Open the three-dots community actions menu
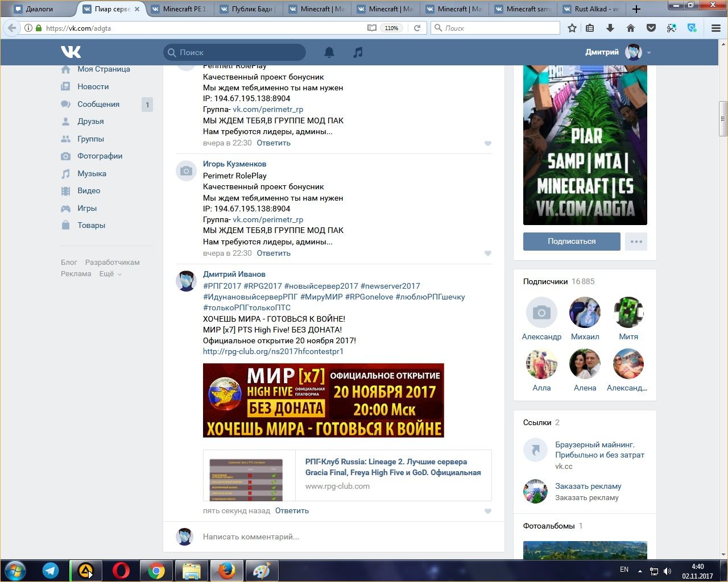The image size is (728, 582). [636, 242]
